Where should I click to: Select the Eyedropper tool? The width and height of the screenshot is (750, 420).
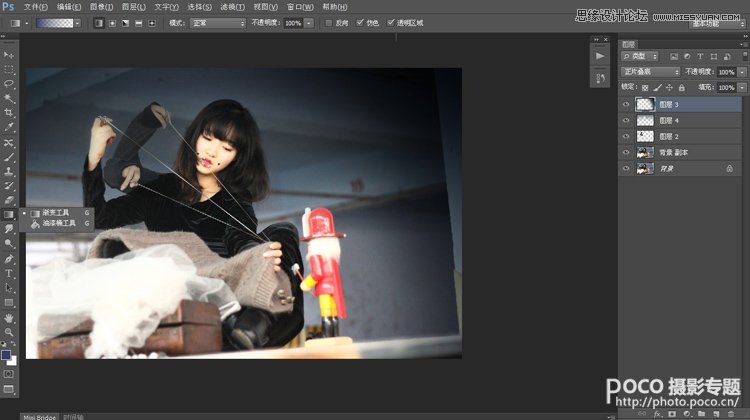[9, 127]
